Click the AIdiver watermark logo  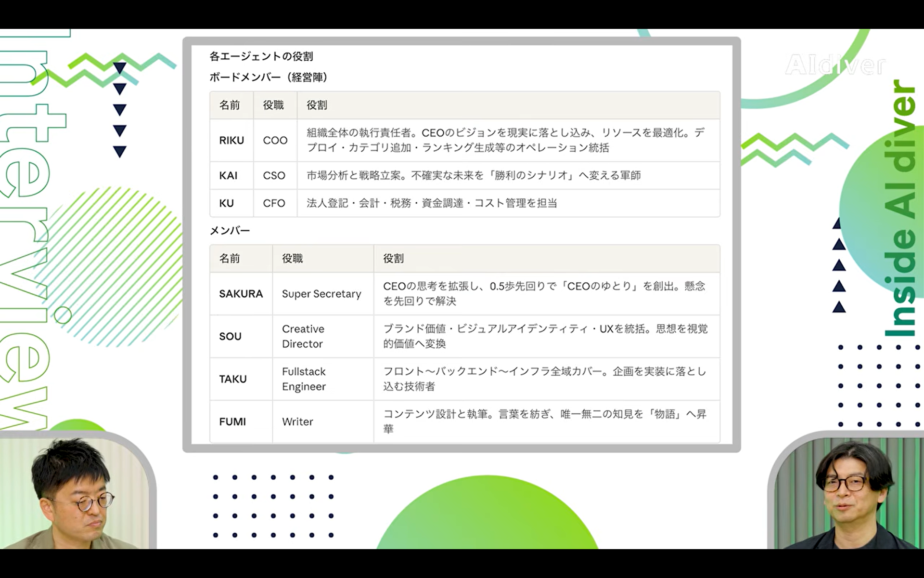pos(835,65)
